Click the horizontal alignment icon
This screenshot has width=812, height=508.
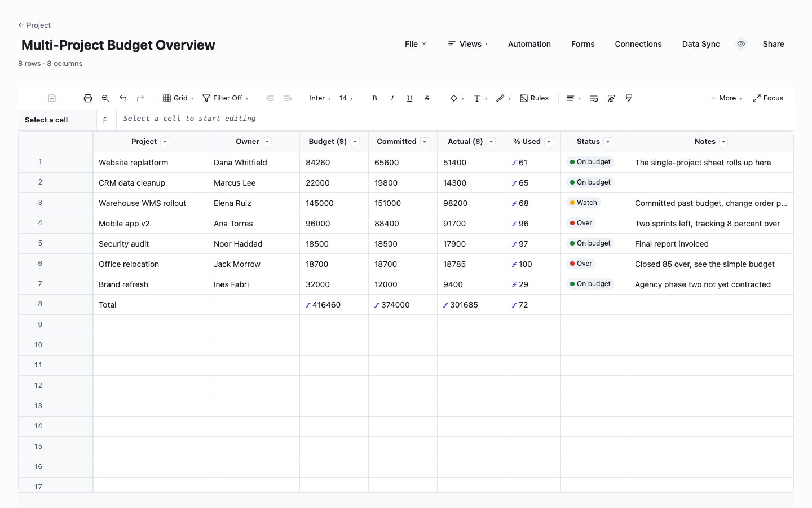point(571,98)
